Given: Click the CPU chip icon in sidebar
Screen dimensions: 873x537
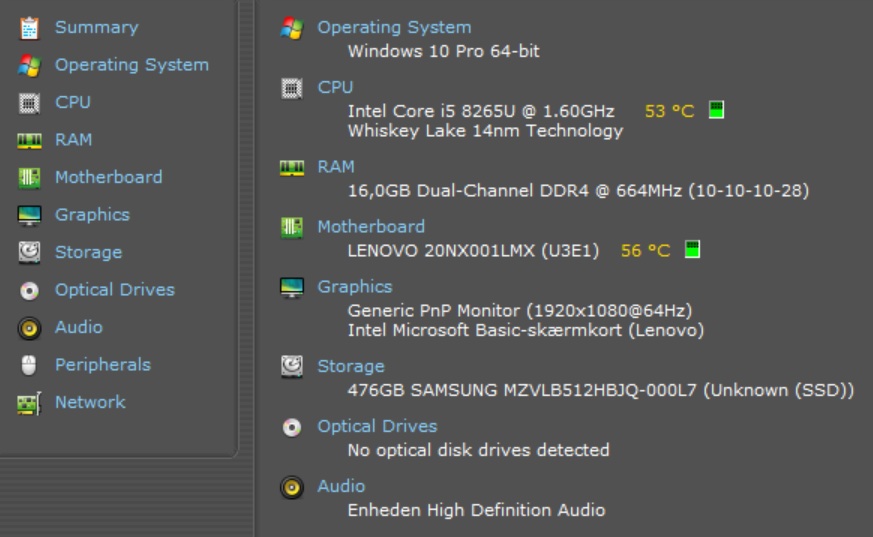Looking at the screenshot, I should click(29, 103).
